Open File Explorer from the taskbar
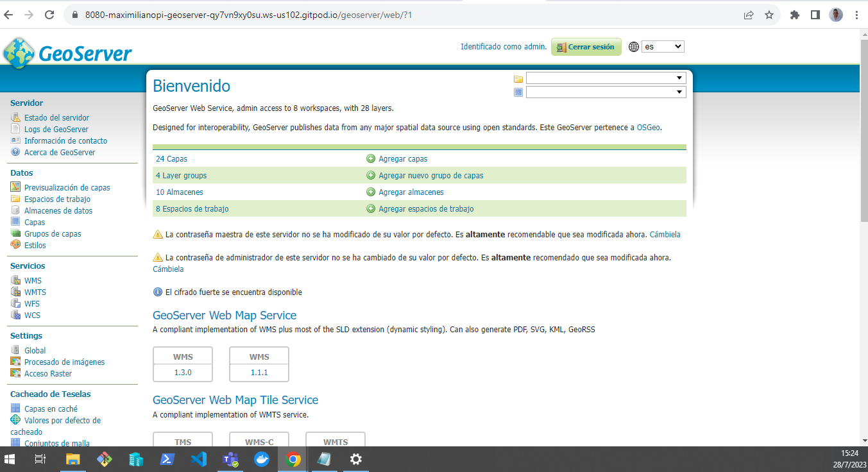 pyautogui.click(x=72, y=459)
